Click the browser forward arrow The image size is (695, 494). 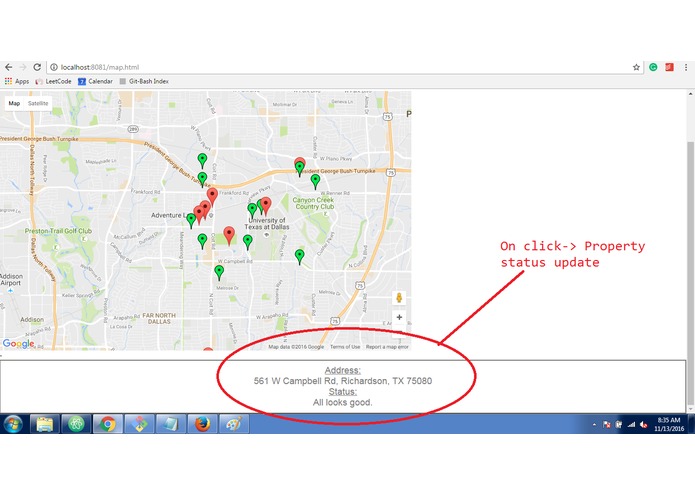(23, 67)
